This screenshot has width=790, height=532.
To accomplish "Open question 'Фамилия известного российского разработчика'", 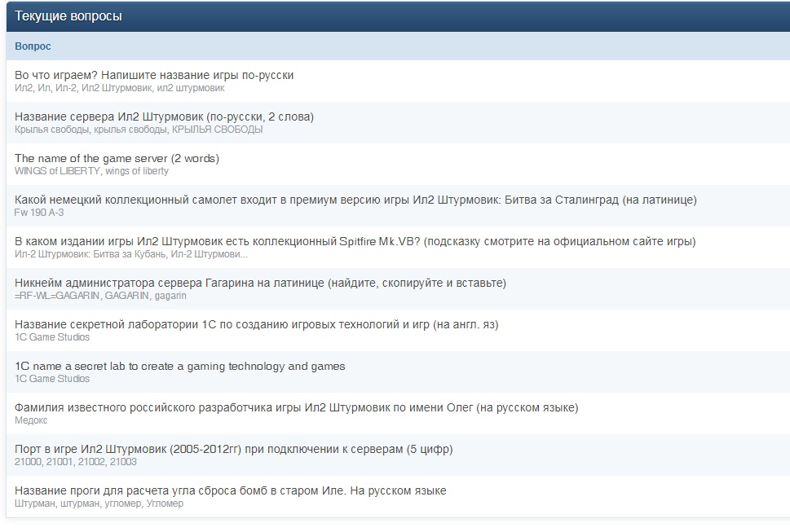I will pos(296,407).
